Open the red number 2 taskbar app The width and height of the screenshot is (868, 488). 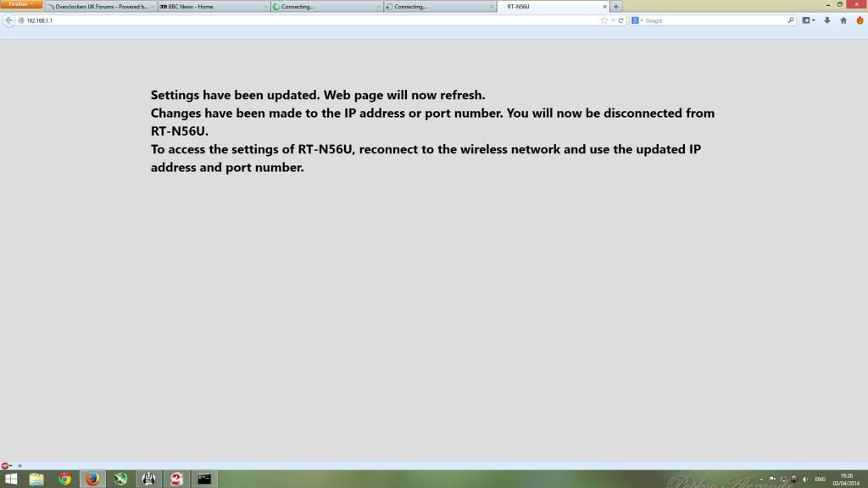pos(176,479)
